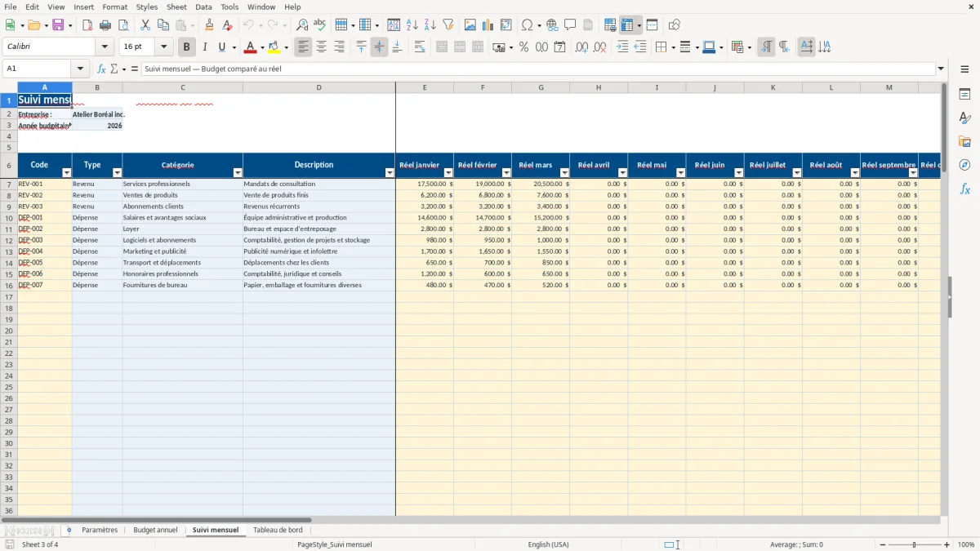Open sidebar Navigator compass icon
This screenshot has height=551, width=980.
coord(964,165)
